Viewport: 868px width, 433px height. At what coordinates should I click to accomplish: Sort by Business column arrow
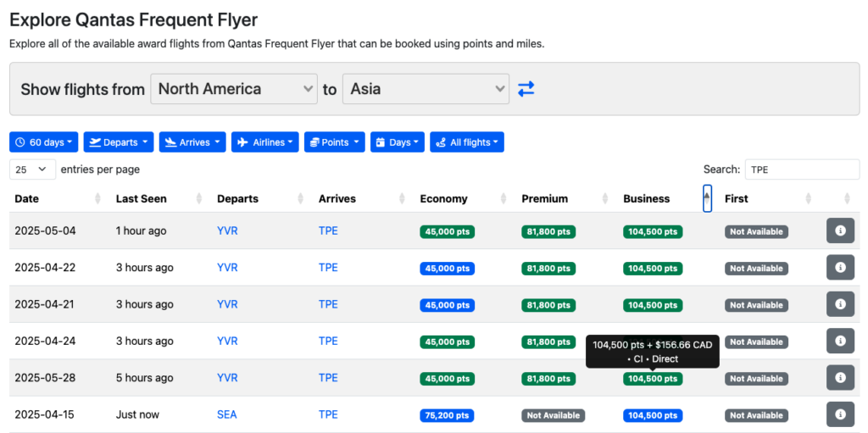(707, 198)
